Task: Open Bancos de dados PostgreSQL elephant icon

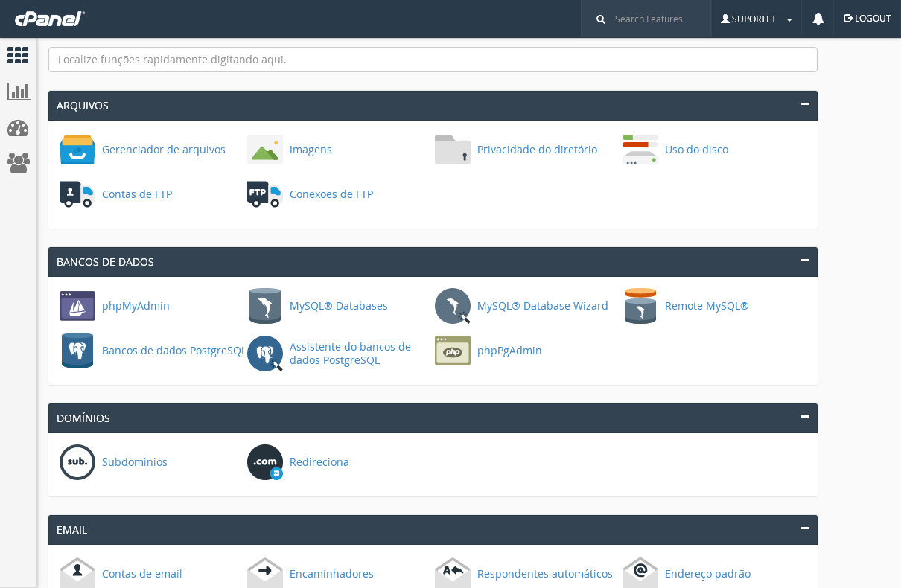Action: point(77,351)
